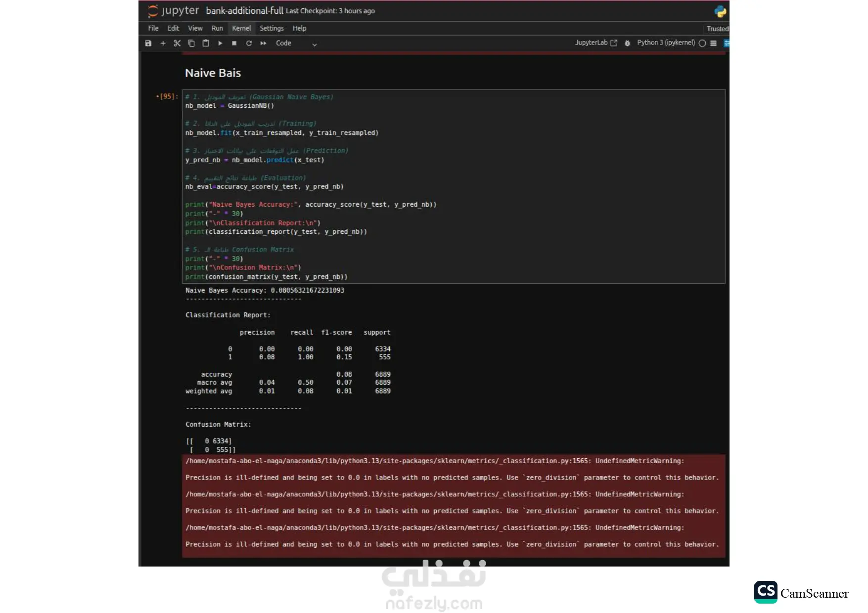Open the notebook in JupyterLab
Viewport: 868px width, 613px height.
tap(596, 43)
